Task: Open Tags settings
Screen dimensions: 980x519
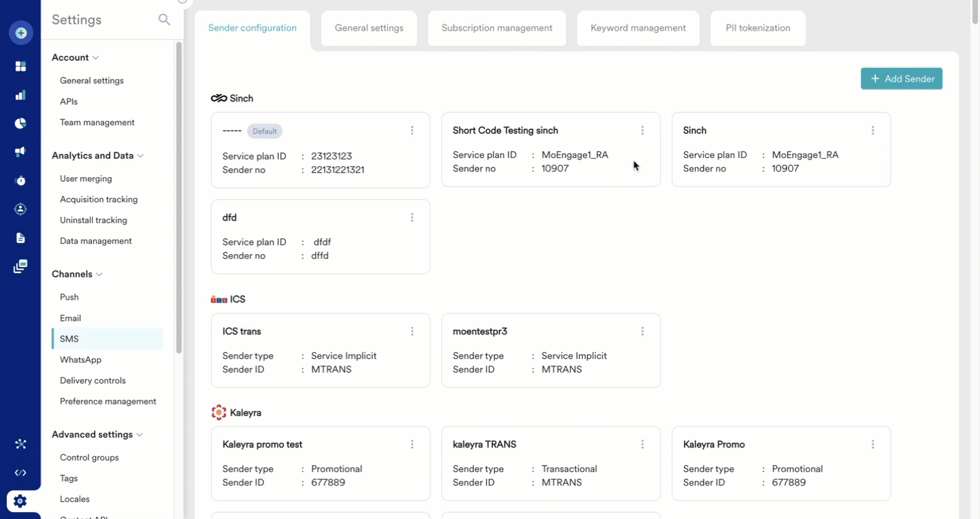Action: [69, 478]
